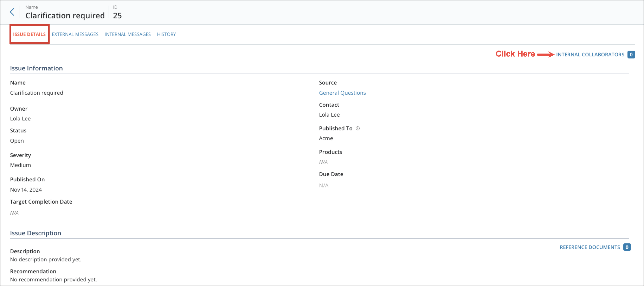Open the Issue Details tab
The width and height of the screenshot is (644, 286).
pos(29,34)
